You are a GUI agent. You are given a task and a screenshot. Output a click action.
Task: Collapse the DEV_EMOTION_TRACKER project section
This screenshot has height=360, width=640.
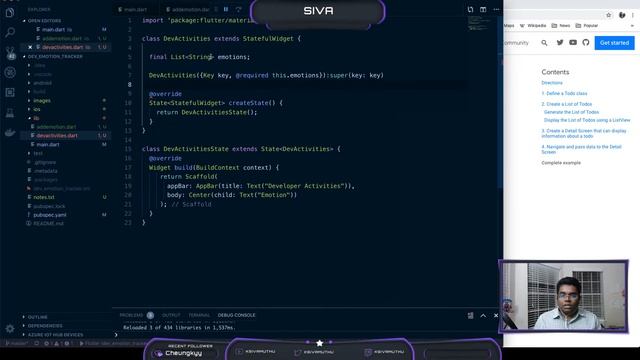[55, 56]
